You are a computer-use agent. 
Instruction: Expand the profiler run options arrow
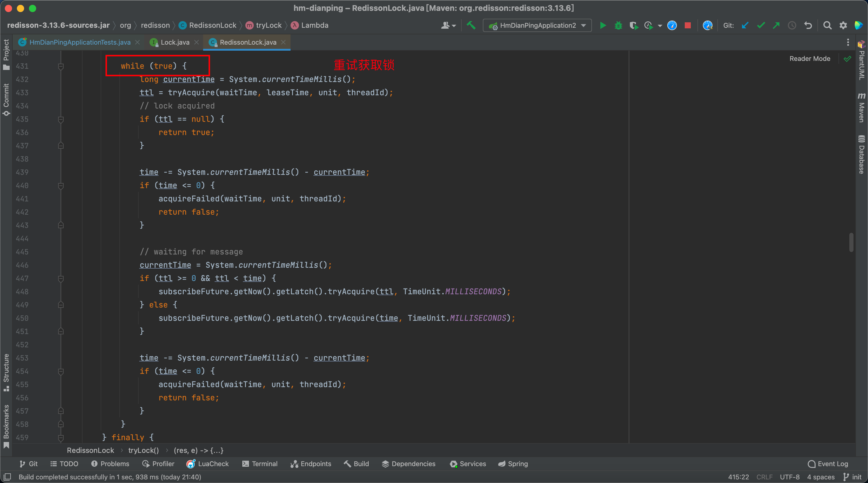pyautogui.click(x=660, y=26)
